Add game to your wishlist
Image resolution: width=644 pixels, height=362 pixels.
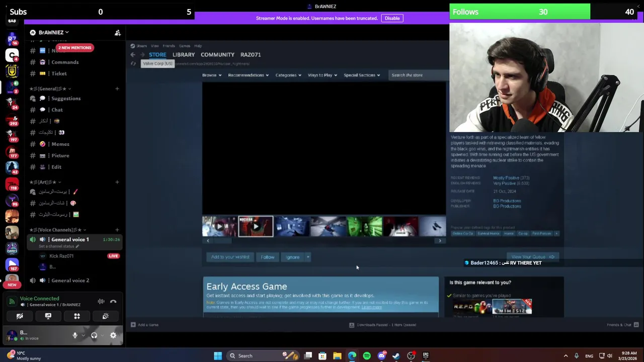point(230,257)
